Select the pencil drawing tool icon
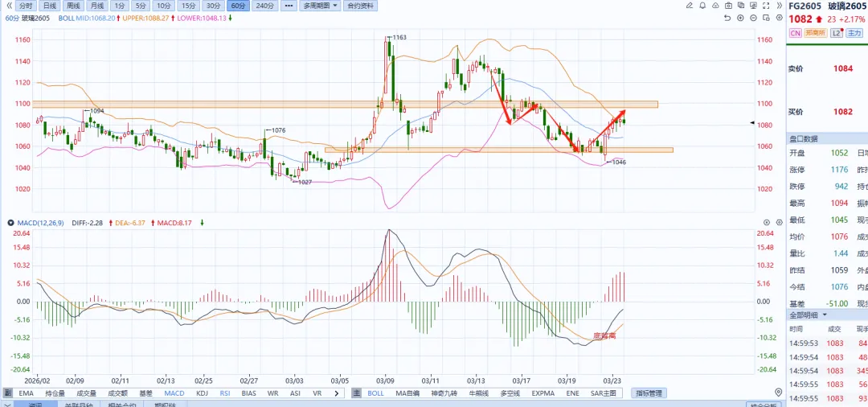Screen dimensions: 868x407 point(690,6)
